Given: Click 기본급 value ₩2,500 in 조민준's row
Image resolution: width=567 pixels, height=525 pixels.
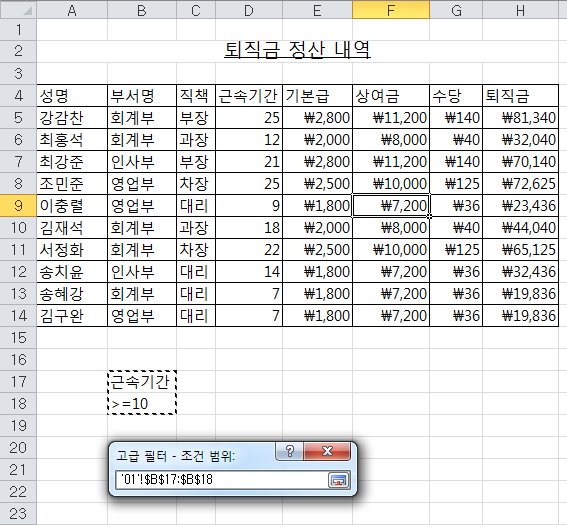Looking at the screenshot, I should [x=317, y=184].
